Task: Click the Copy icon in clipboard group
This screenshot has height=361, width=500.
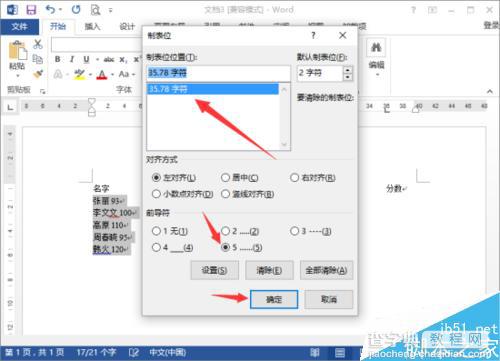Action: click(x=38, y=59)
